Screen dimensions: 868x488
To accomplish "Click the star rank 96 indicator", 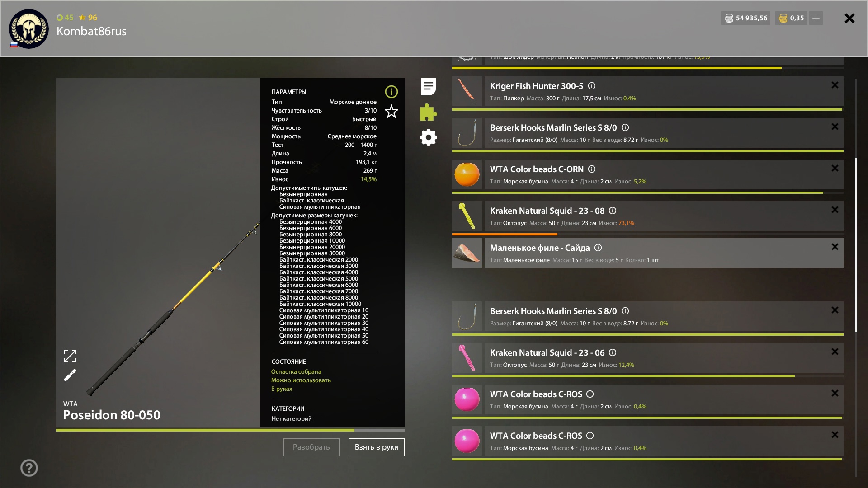I will (88, 18).
